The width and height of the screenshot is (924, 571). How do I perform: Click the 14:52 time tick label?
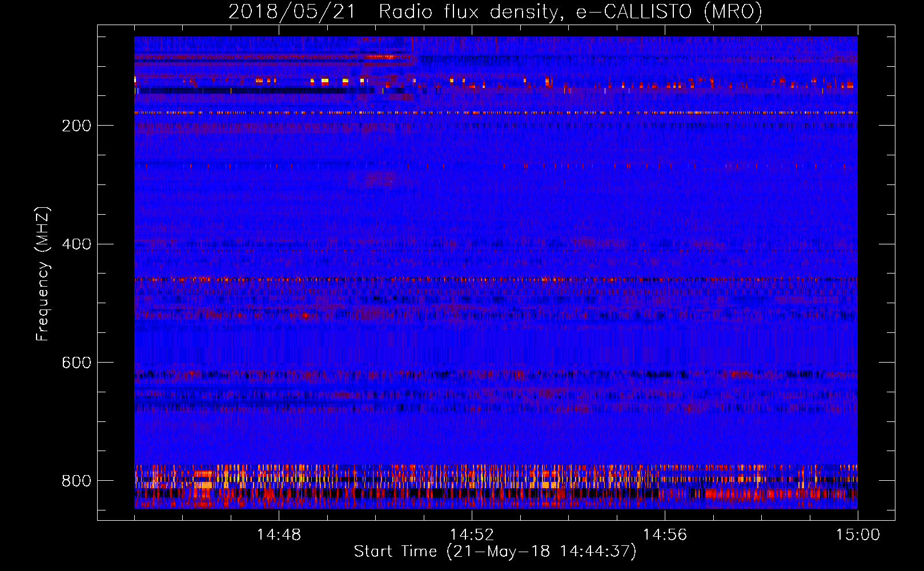pos(472,535)
